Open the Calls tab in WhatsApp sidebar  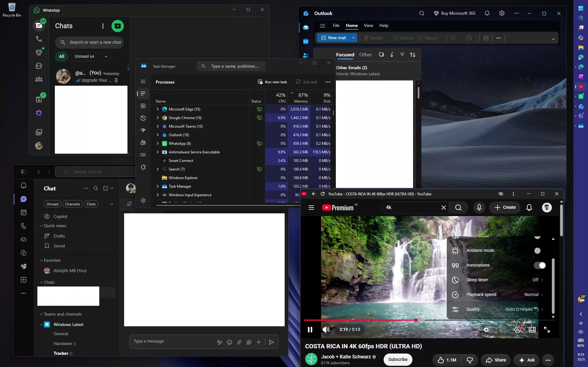(x=39, y=39)
